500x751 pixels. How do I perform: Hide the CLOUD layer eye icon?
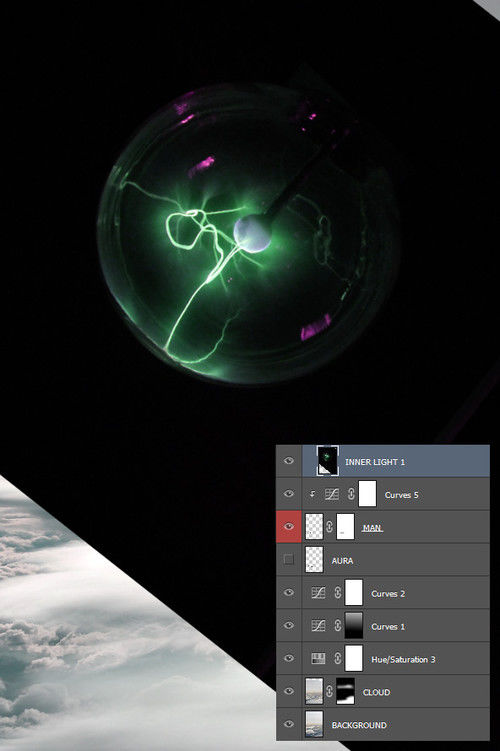click(289, 691)
